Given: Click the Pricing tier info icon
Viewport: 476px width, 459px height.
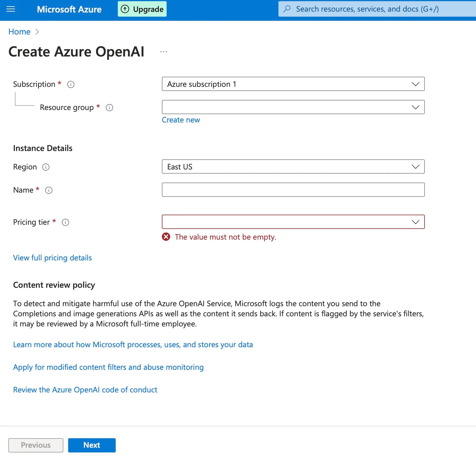Looking at the screenshot, I should pyautogui.click(x=65, y=222).
